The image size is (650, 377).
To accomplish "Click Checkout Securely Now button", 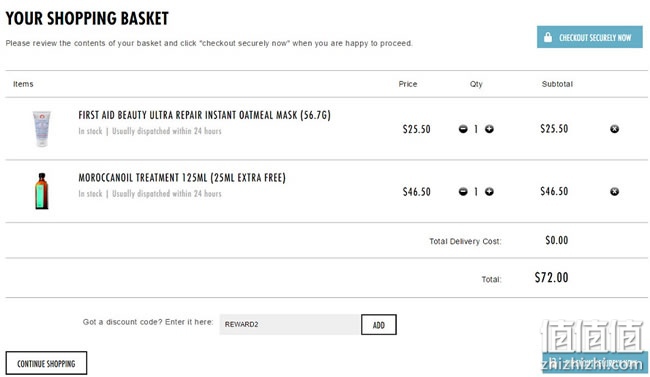I will click(x=589, y=37).
